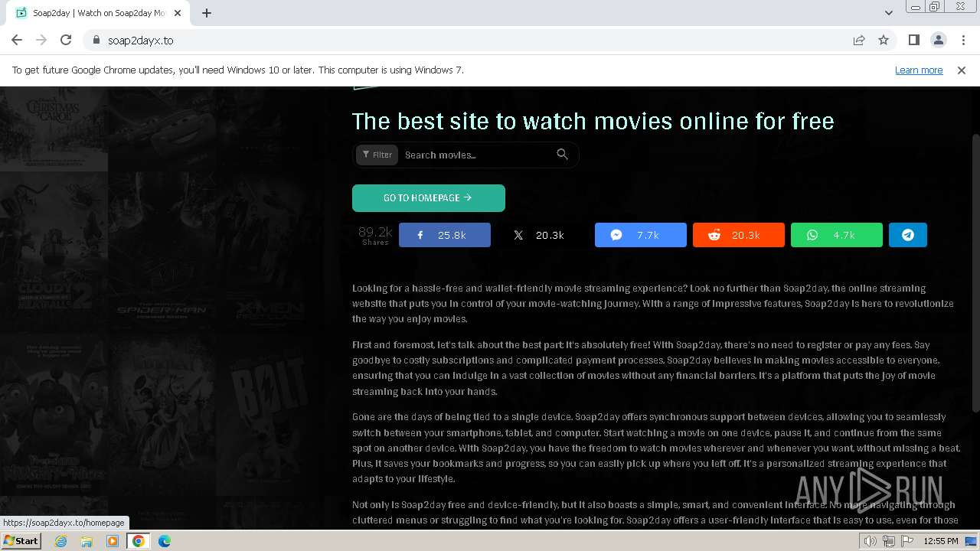Click GO TO HOMEPAGE button
Image resolution: width=980 pixels, height=551 pixels.
(x=429, y=197)
